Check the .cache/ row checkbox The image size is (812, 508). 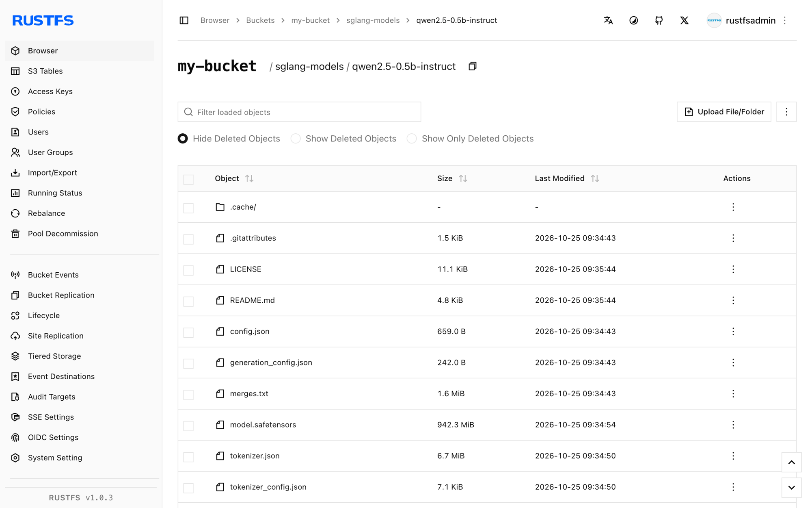tap(188, 208)
